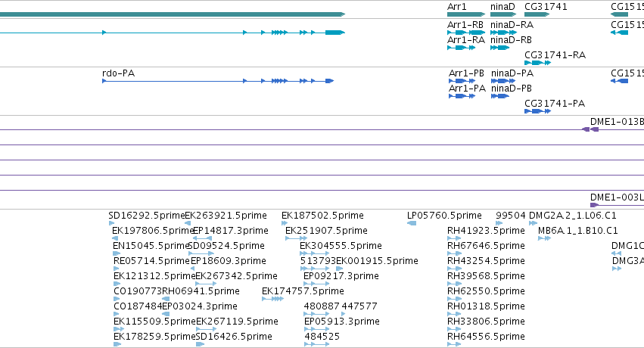Select the RH01318.5prime EST
644x348 pixels.
(x=486, y=306)
